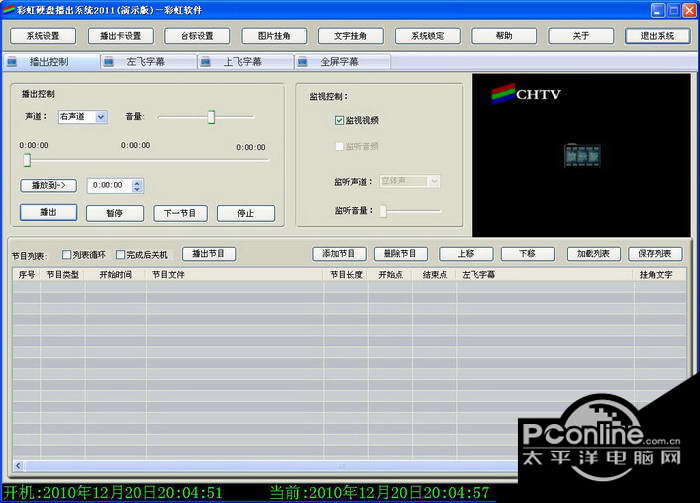This screenshot has width=700, height=503.
Task: Click the play-to time input field
Action: point(110,185)
